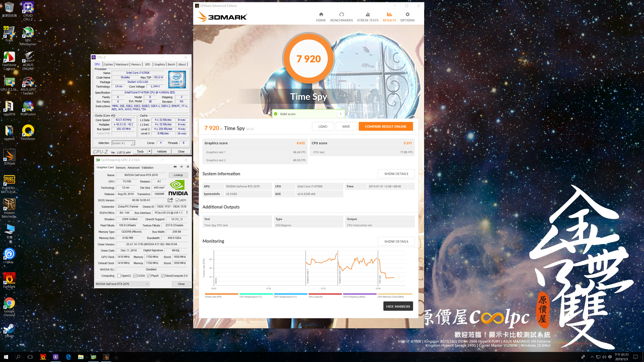Refresh GPU-Z data with the refresh icon
This screenshot has width=644, height=362.
click(181, 167)
